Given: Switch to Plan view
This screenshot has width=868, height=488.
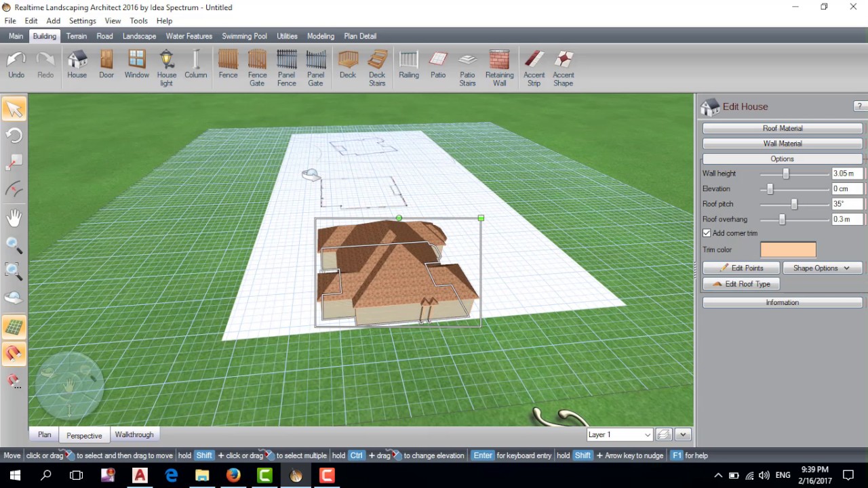Looking at the screenshot, I should pos(44,434).
